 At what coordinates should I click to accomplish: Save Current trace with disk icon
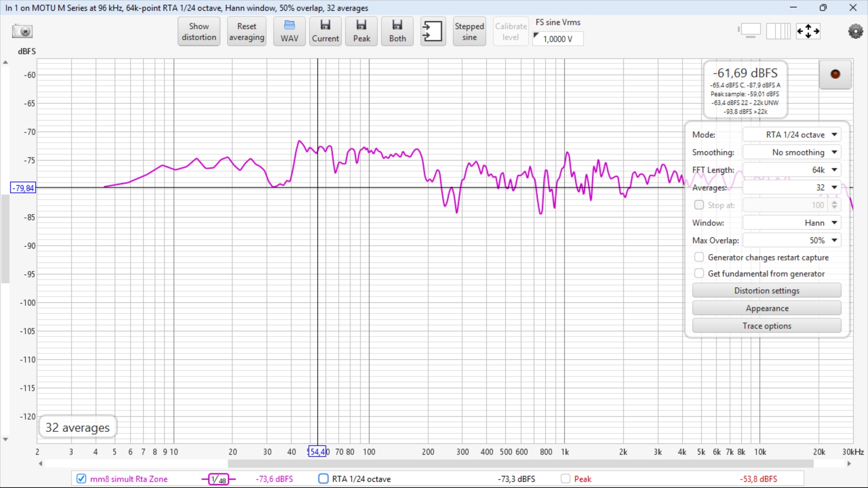[325, 32]
